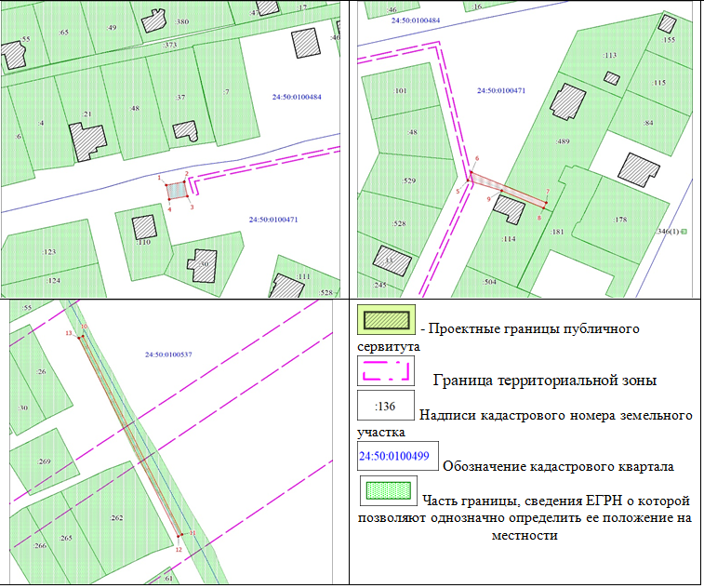
Task: Click 'Обозначение кадастрового квартала' legend text
Action: tap(558, 466)
